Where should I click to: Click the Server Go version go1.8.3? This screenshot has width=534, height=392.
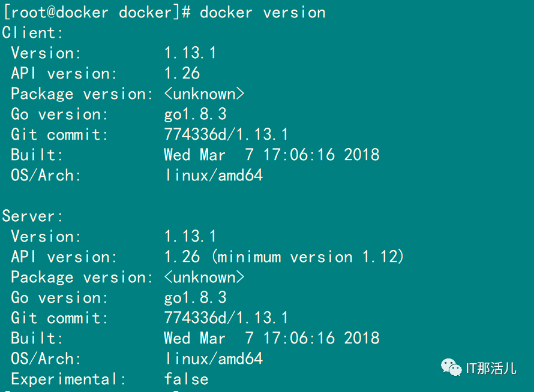(195, 298)
